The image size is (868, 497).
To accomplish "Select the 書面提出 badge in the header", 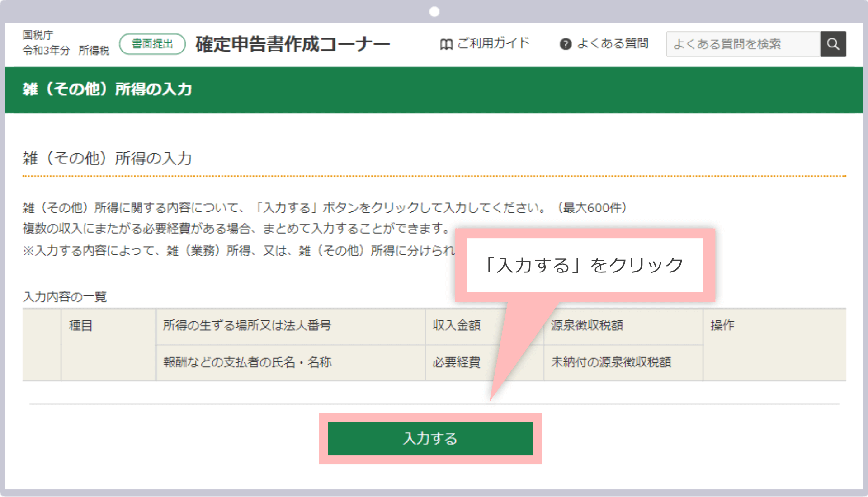I will 152,43.
